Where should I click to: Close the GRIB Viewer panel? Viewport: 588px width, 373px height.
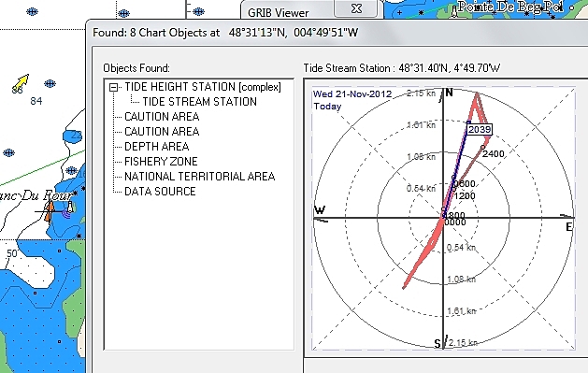(x=356, y=8)
